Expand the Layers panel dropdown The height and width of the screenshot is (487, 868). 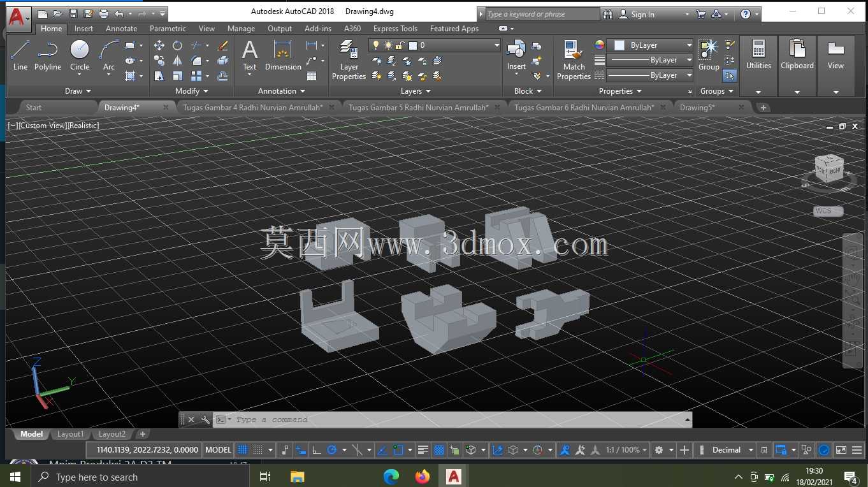click(416, 91)
